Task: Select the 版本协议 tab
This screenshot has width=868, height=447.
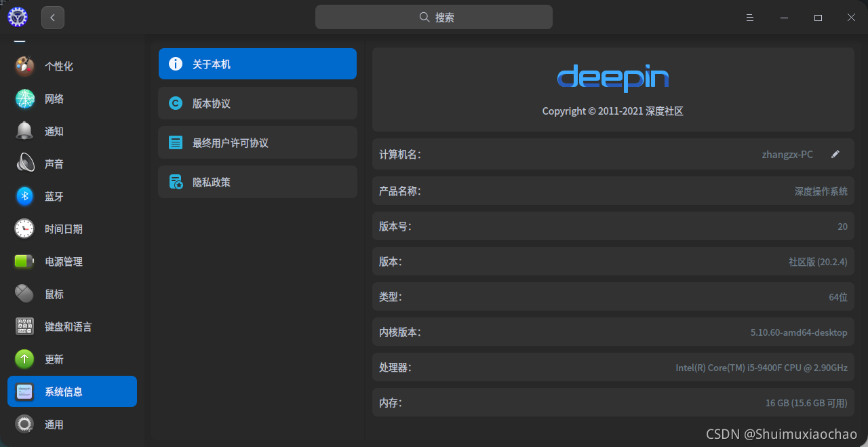Action: pyautogui.click(x=258, y=103)
